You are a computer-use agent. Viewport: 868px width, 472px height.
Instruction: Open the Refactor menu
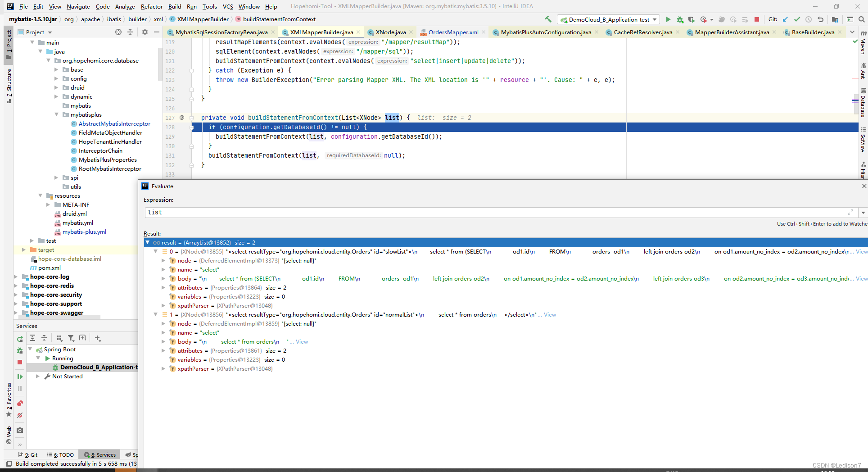152,6
